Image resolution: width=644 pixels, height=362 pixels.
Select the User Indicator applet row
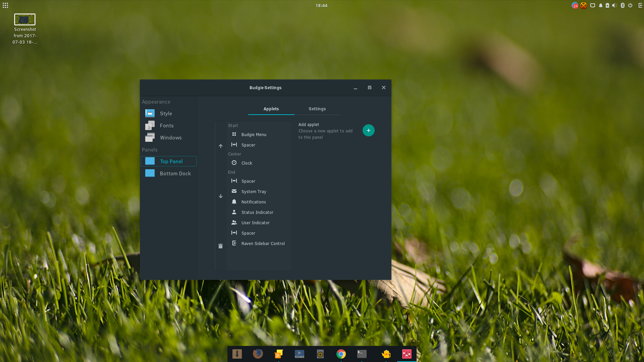click(x=259, y=223)
